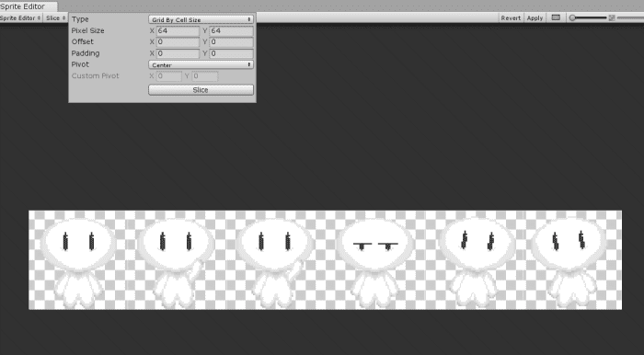Click the Padding label
Viewport: 644px width, 355px height.
tap(86, 53)
